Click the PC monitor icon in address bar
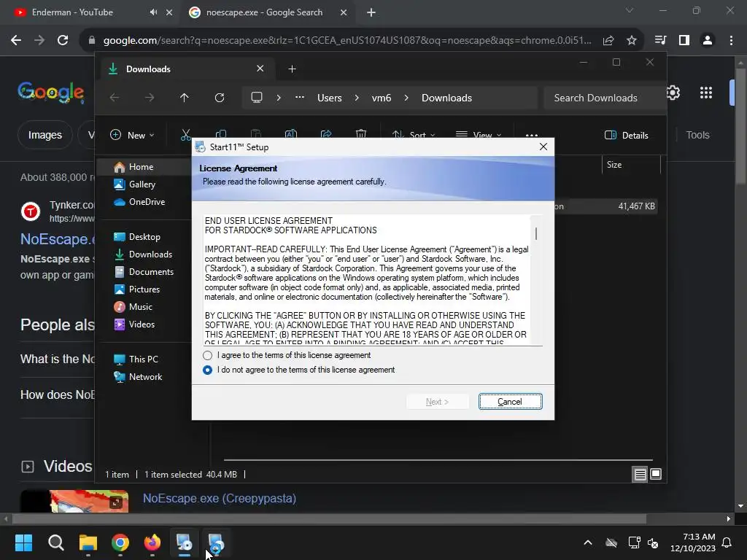Viewport: 747px width, 560px height. (257, 98)
